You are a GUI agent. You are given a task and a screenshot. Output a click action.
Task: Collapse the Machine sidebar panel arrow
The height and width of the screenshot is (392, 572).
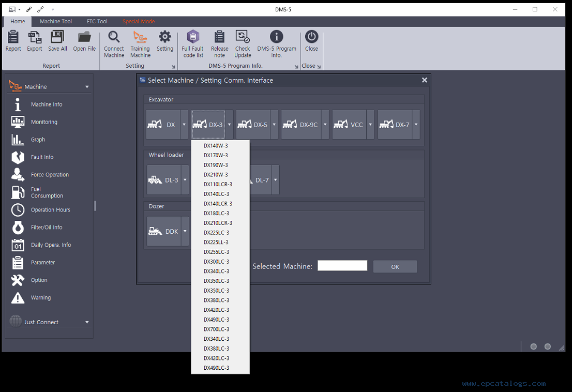click(x=87, y=87)
